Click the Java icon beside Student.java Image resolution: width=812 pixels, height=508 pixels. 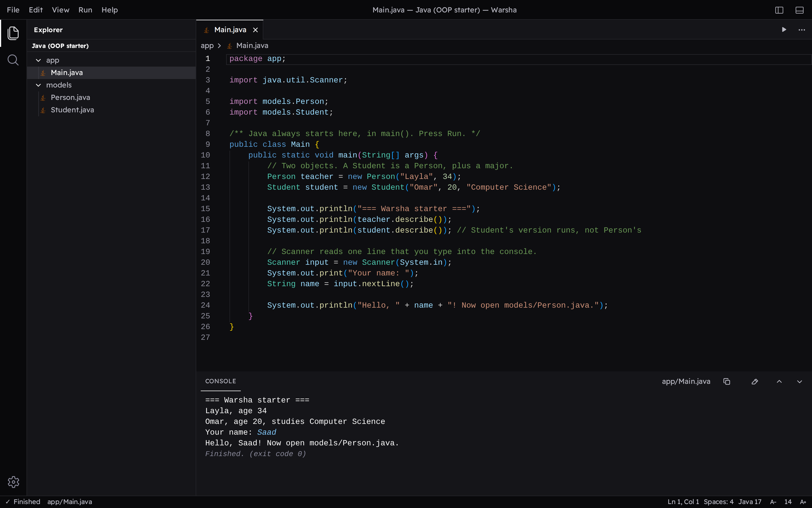(43, 110)
